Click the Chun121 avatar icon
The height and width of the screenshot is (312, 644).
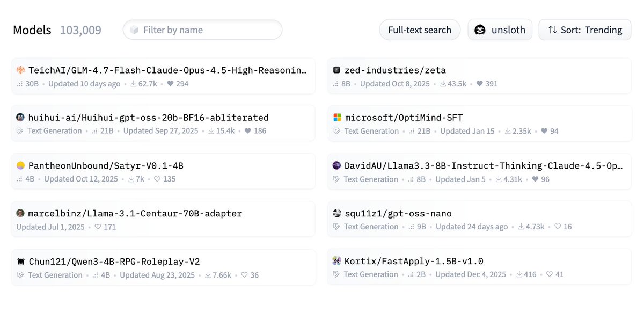coord(20,262)
